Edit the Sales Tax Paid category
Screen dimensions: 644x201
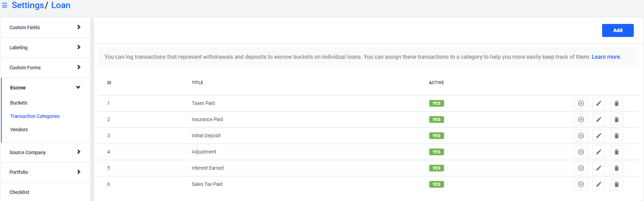click(x=599, y=184)
